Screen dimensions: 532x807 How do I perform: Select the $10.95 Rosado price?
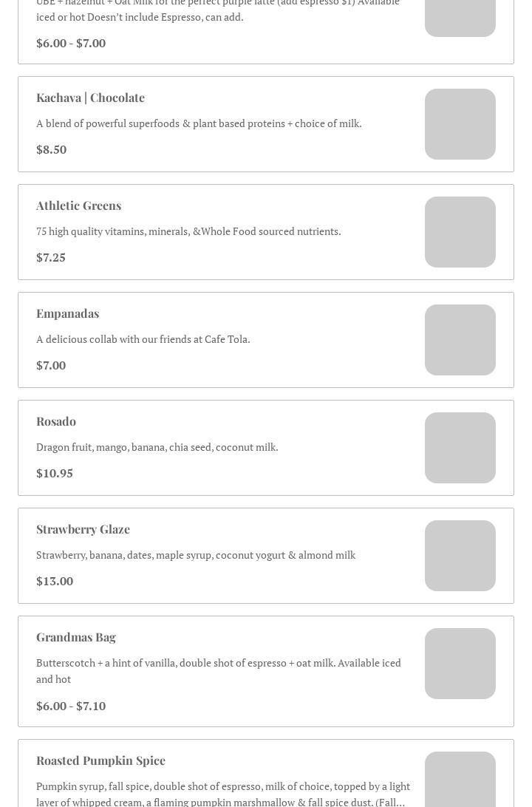(55, 474)
